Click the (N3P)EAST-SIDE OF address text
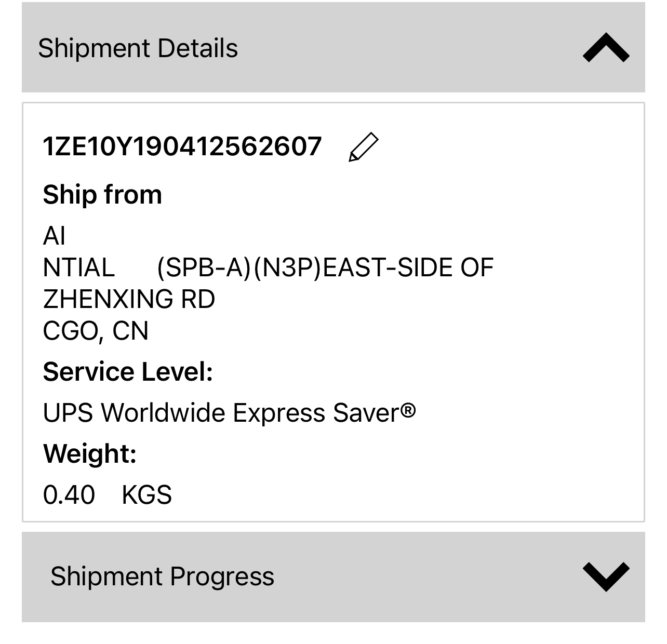667x644 pixels. point(373,268)
